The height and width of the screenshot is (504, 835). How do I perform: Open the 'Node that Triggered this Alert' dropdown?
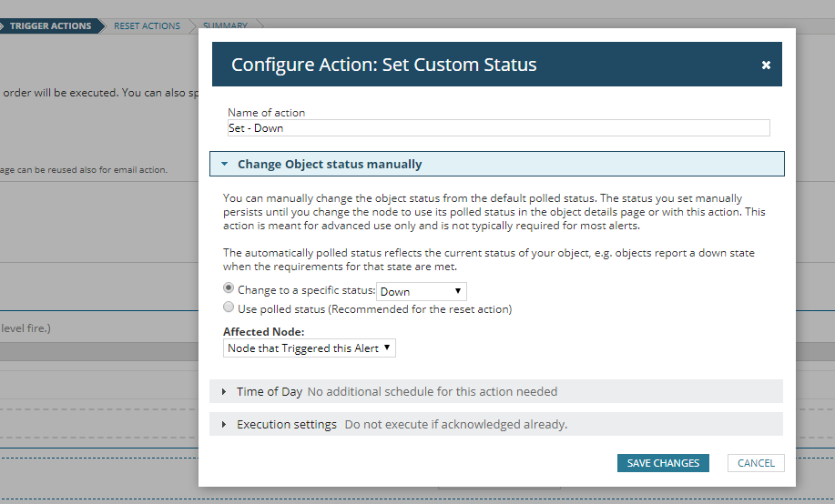(309, 348)
